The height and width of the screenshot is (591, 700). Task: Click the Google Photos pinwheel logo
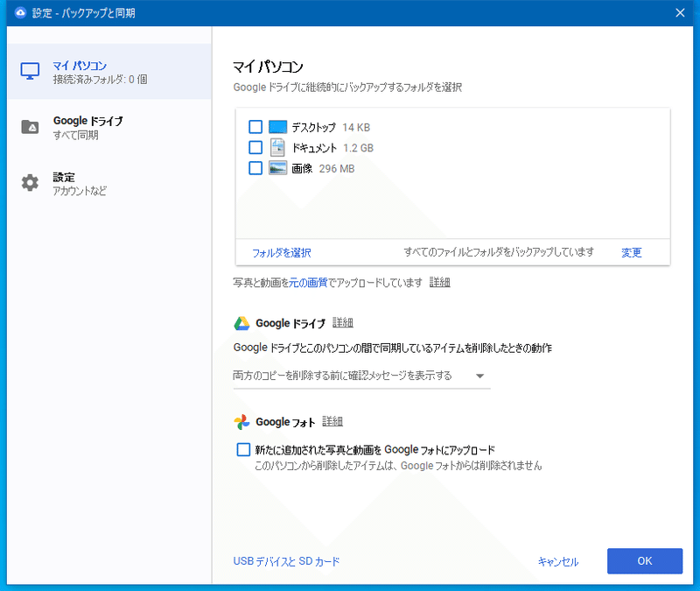(x=241, y=422)
